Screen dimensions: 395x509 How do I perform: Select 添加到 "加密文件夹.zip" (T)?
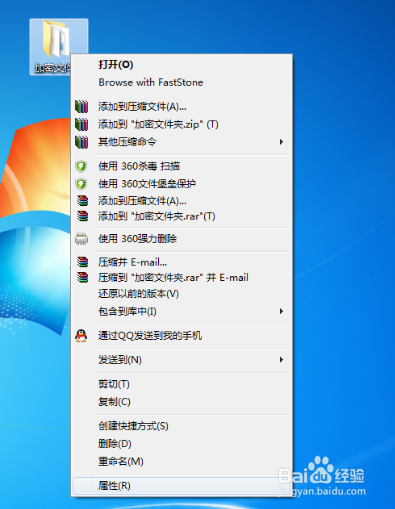coord(182,124)
